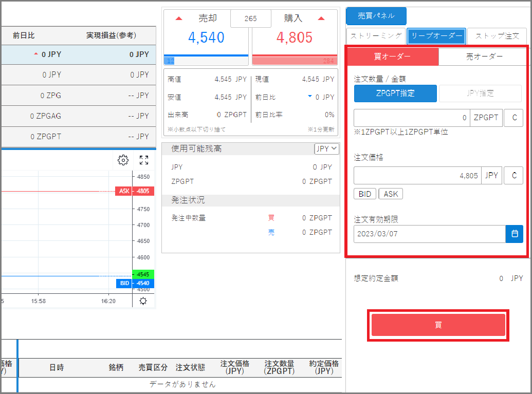
Task: Click the 売却 up arrow icon
Action: tap(179, 18)
